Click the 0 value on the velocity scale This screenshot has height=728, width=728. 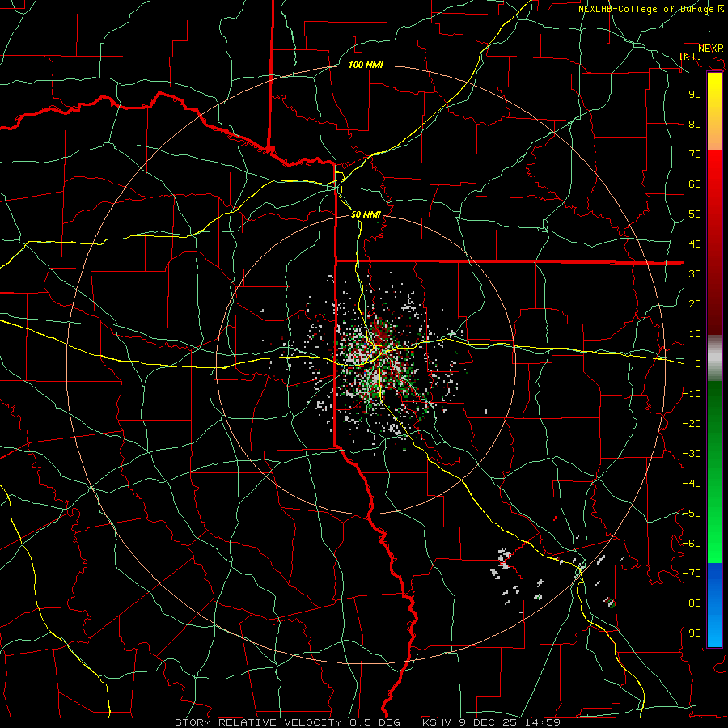(698, 363)
